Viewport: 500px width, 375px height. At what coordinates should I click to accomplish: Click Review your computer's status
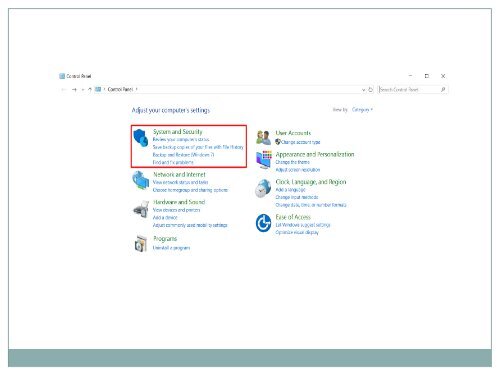[x=181, y=139]
